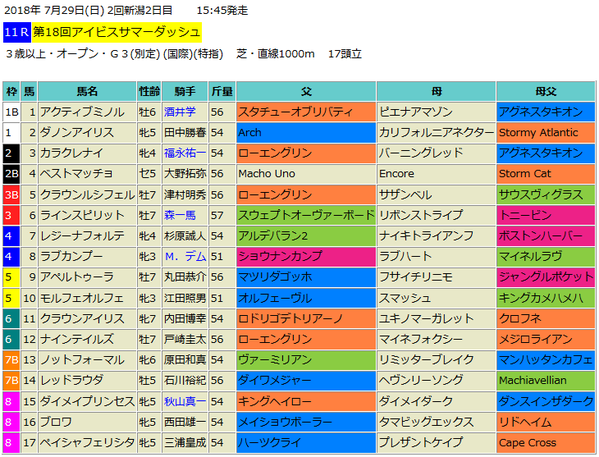Click jockey name 戸崎圭太
Screen dimensions: 599x457
tap(185, 339)
